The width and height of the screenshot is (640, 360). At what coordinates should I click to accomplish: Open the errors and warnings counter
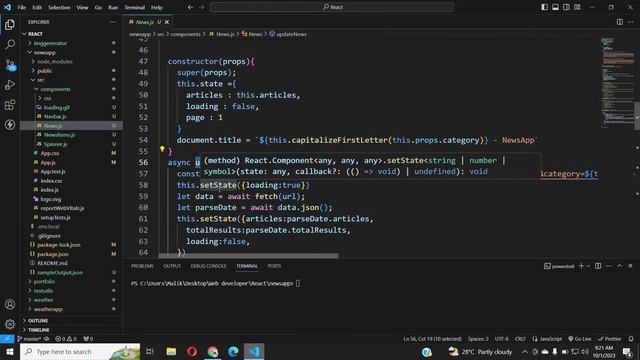pos(66,339)
